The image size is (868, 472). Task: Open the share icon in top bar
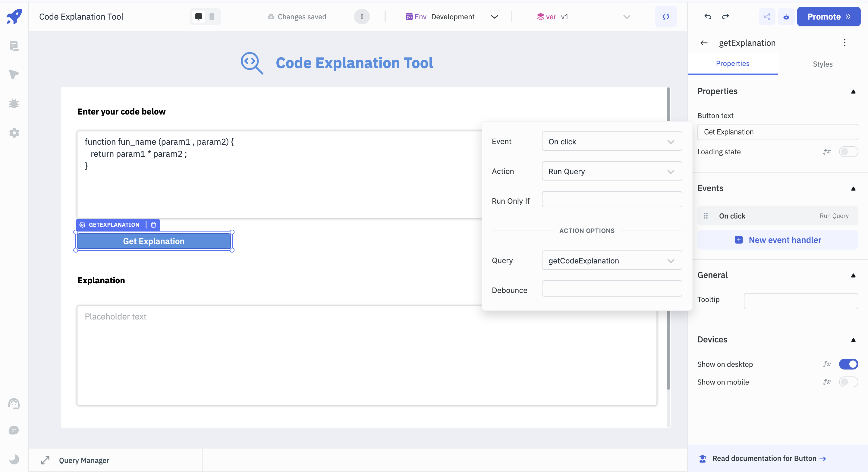(766, 17)
